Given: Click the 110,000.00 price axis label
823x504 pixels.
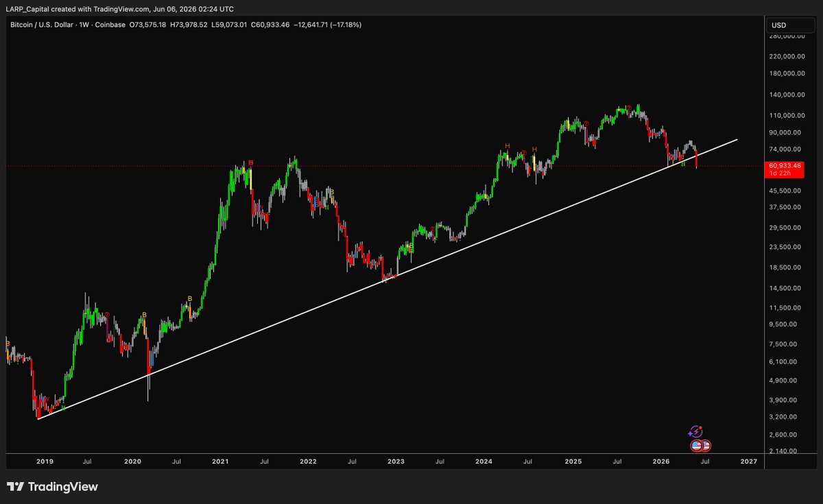Looking at the screenshot, I should click(x=789, y=115).
